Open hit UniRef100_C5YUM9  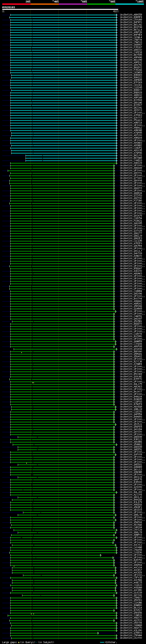131,20
